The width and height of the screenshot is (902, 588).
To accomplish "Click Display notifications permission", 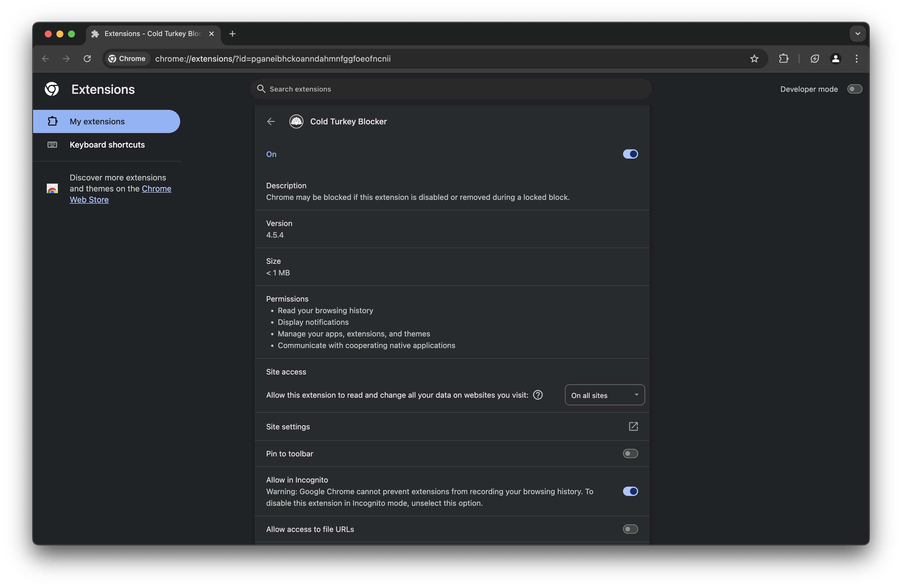I will click(x=313, y=322).
